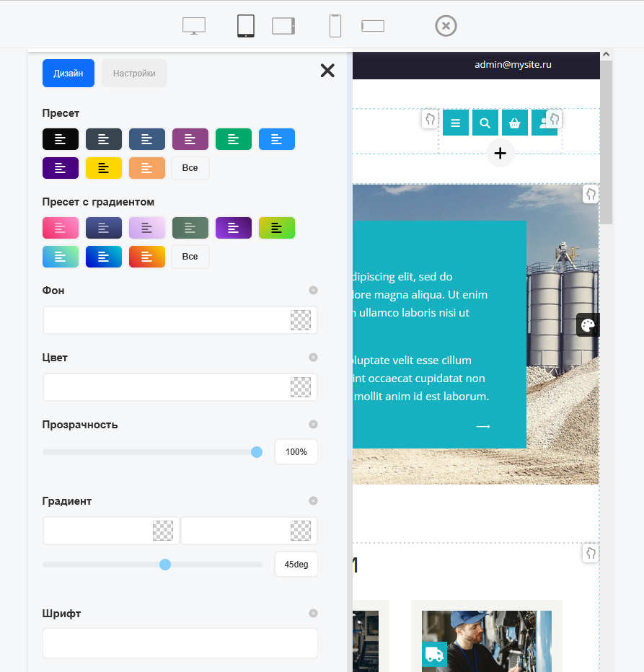Image resolution: width=644 pixels, height=672 pixels.
Task: Select portrait tablet preview mode
Action: click(246, 26)
